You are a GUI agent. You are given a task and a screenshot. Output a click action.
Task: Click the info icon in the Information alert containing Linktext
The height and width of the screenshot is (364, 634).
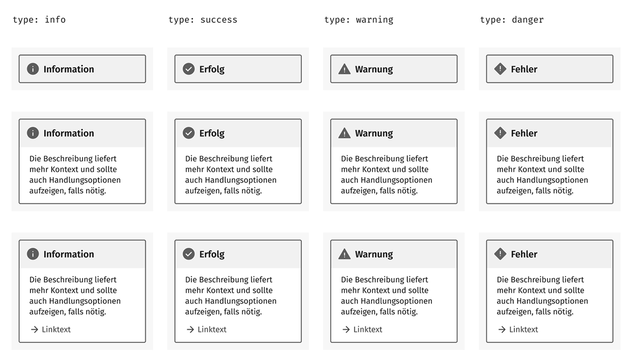click(x=33, y=254)
